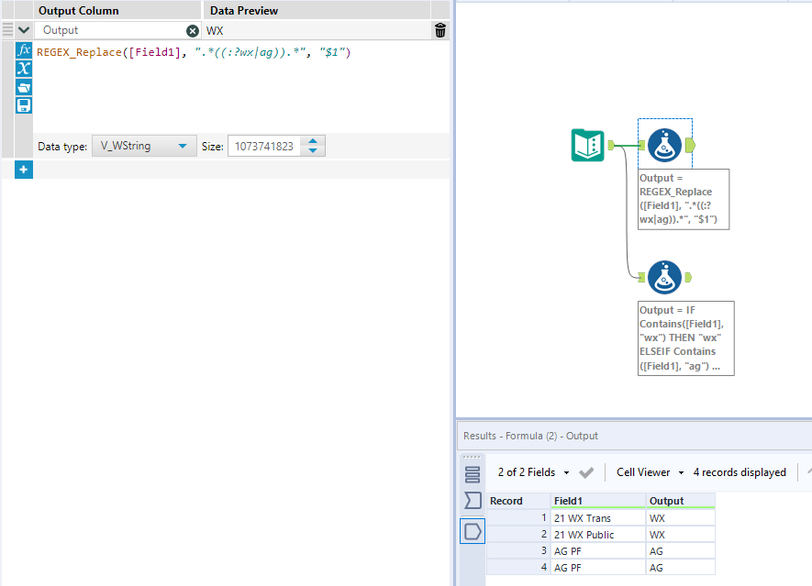
Task: Increase the Size value with up arrow
Action: point(313,141)
